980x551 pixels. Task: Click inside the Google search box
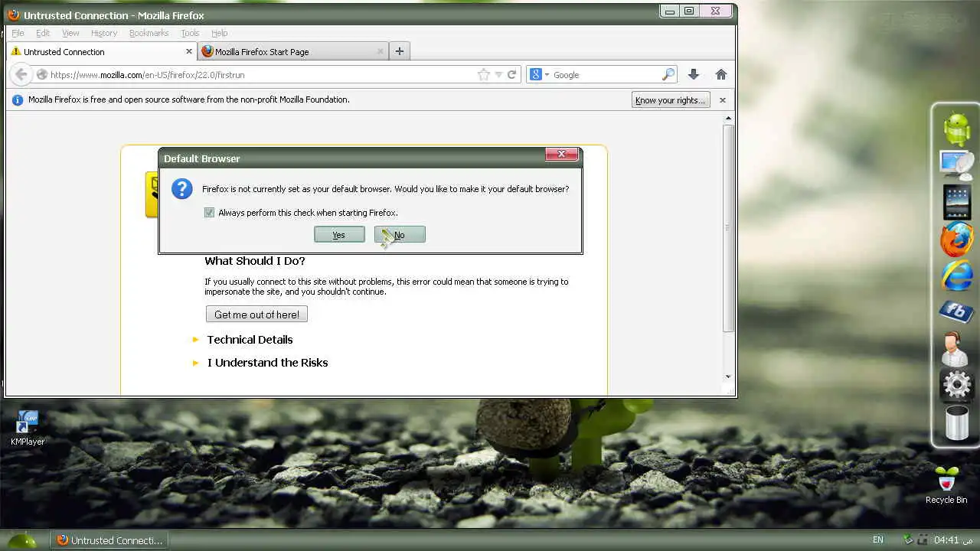tap(605, 75)
